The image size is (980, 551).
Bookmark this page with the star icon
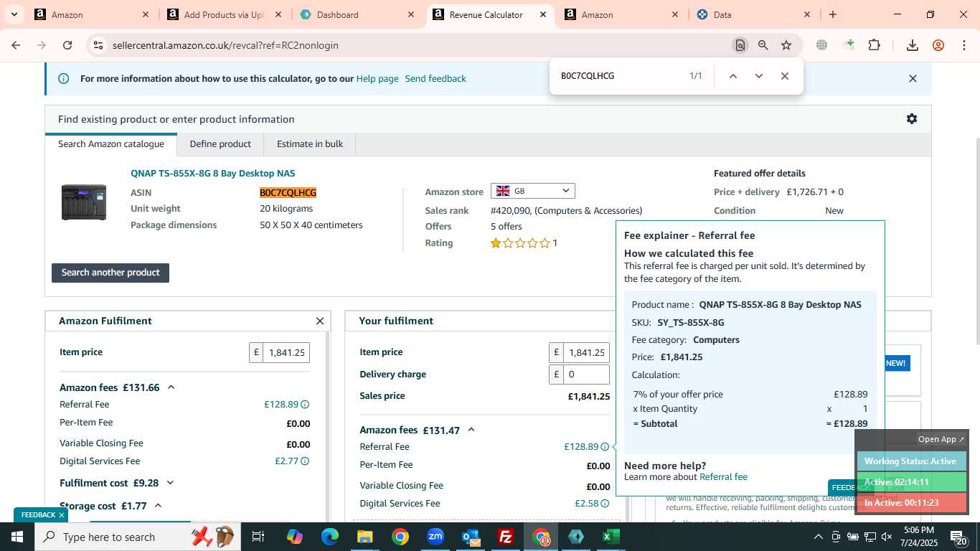(x=786, y=45)
